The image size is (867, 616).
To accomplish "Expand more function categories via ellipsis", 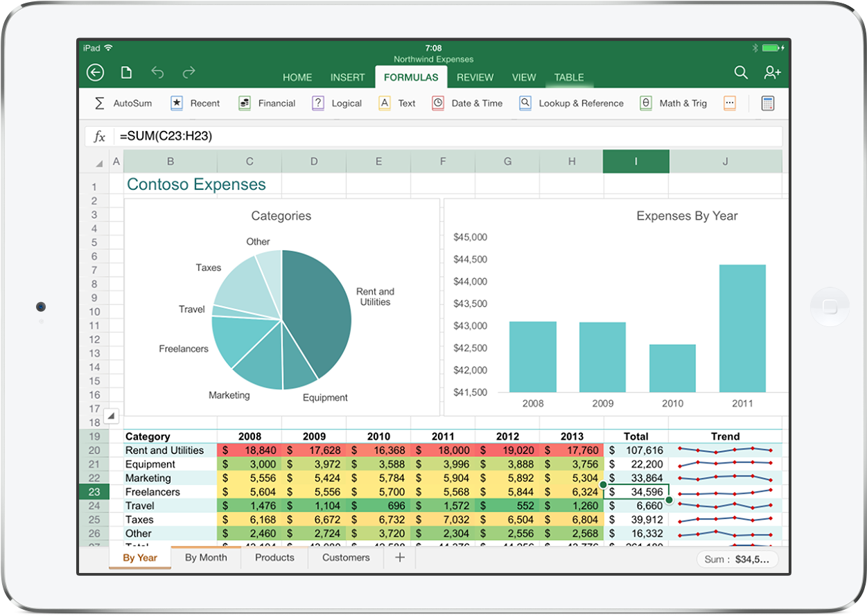I will [x=730, y=103].
